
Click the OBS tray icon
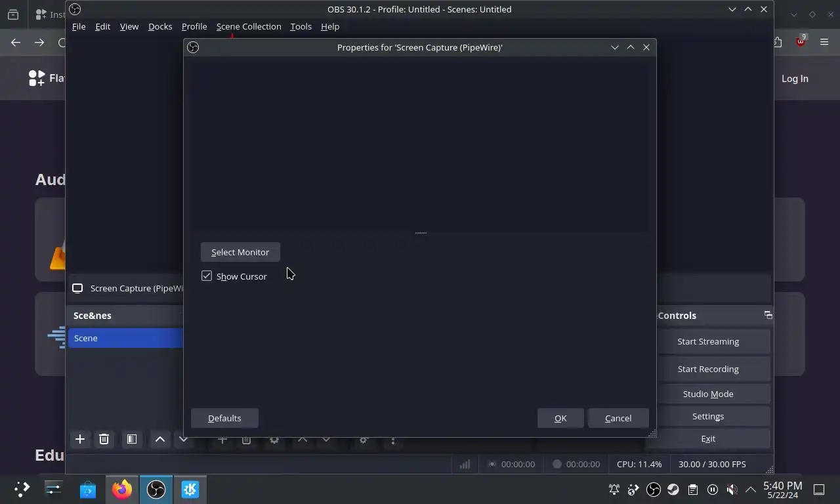click(654, 490)
